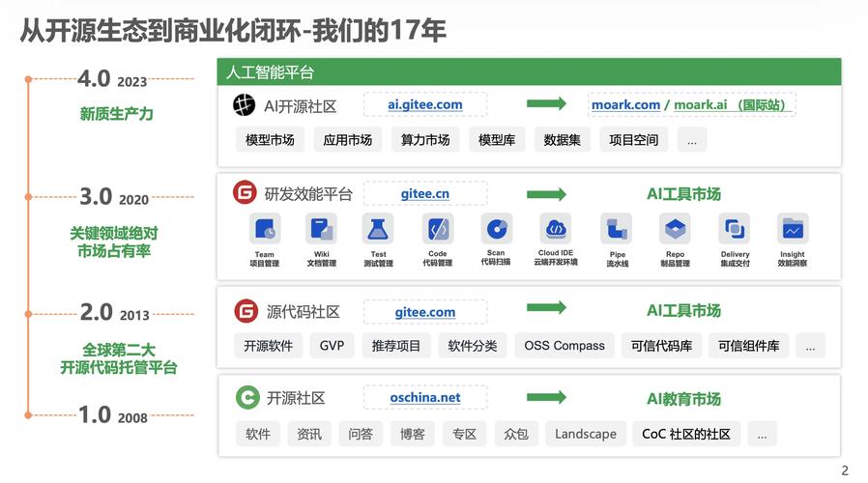868x483 pixels.
Task: Click the 模型市场 tag
Action: 270,140
